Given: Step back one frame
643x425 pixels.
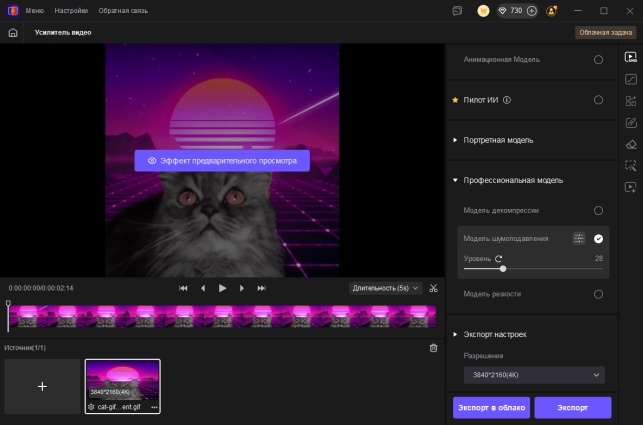Looking at the screenshot, I should pyautogui.click(x=203, y=288).
